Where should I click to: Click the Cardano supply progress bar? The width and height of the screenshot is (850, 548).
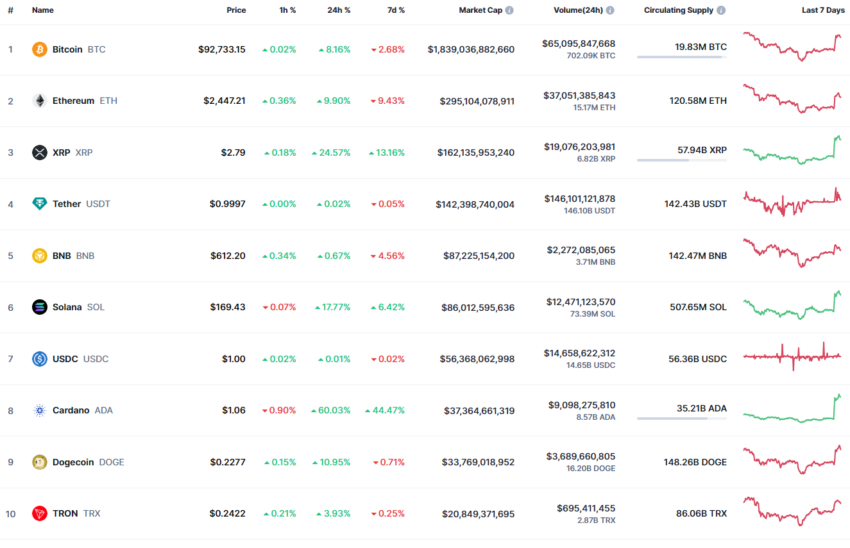coord(681,418)
